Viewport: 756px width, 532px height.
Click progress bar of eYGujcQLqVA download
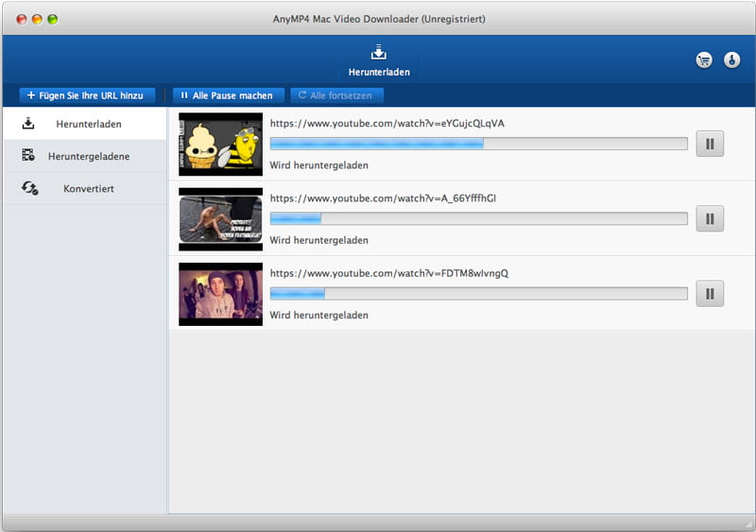pos(479,144)
